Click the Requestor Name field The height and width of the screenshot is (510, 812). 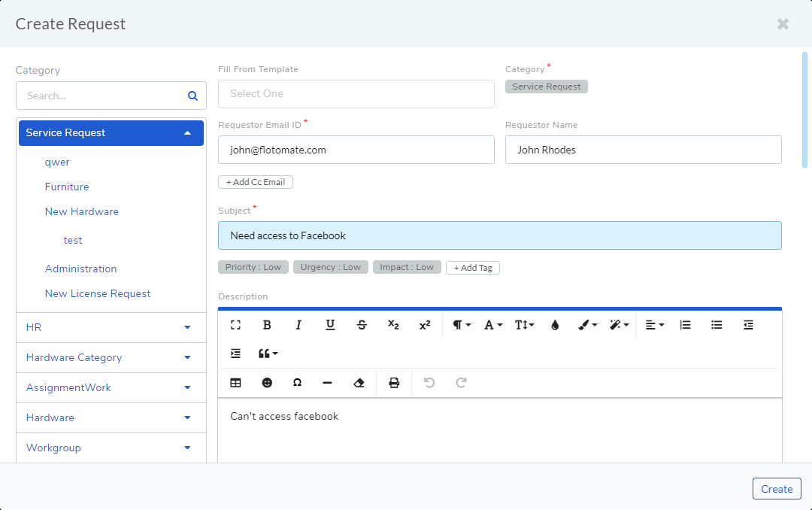click(x=643, y=150)
